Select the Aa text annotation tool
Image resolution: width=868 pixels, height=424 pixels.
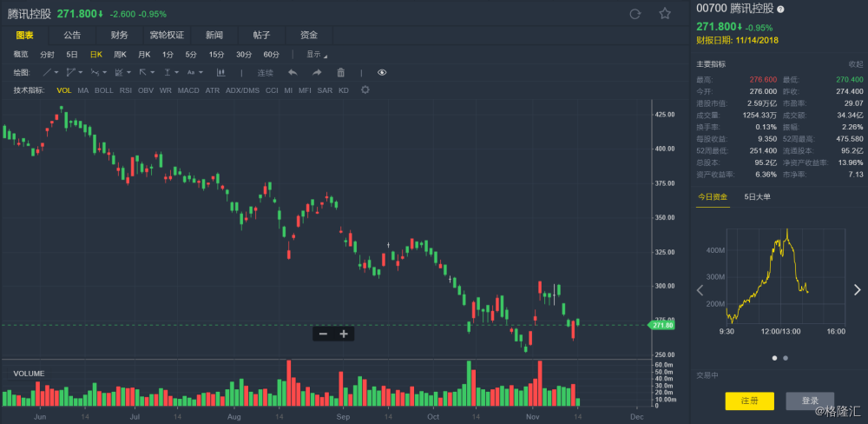(x=191, y=72)
